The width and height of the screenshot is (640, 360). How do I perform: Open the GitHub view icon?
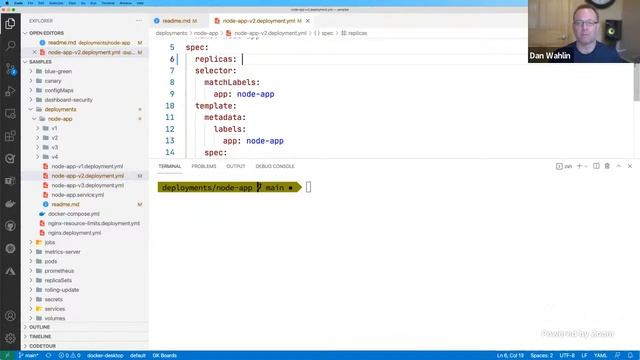10,226
